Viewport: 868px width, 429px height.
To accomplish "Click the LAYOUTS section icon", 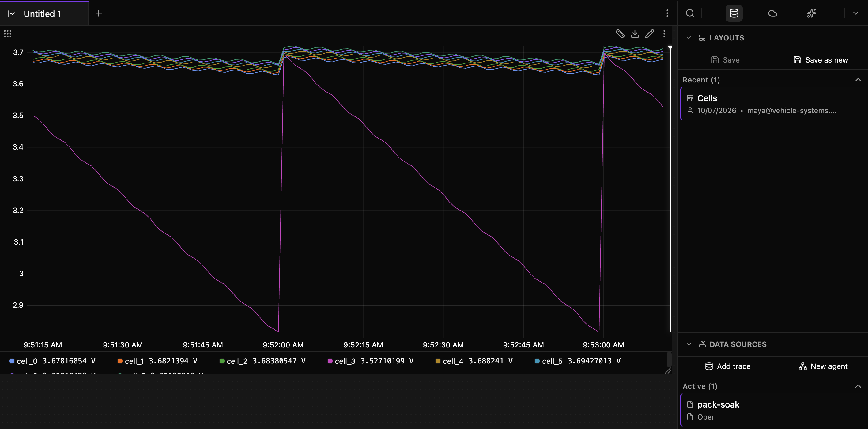I will (702, 38).
